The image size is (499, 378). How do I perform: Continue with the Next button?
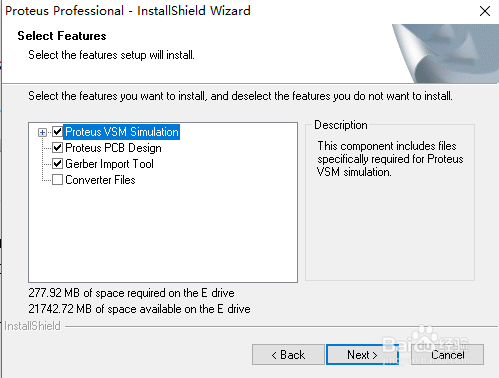362,355
